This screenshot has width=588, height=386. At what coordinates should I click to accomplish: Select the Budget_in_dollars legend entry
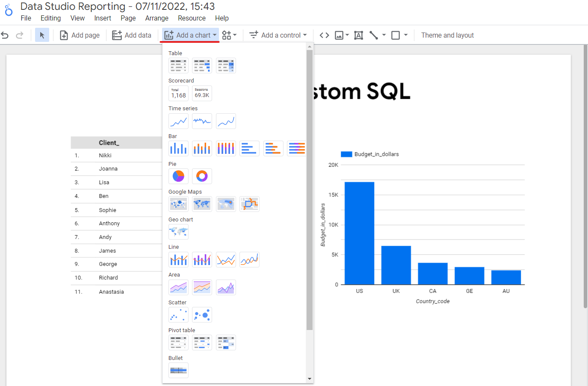370,154
